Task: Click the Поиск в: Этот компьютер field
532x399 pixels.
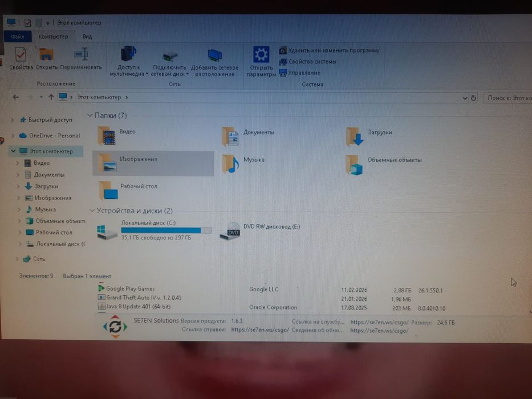Action: (x=508, y=98)
